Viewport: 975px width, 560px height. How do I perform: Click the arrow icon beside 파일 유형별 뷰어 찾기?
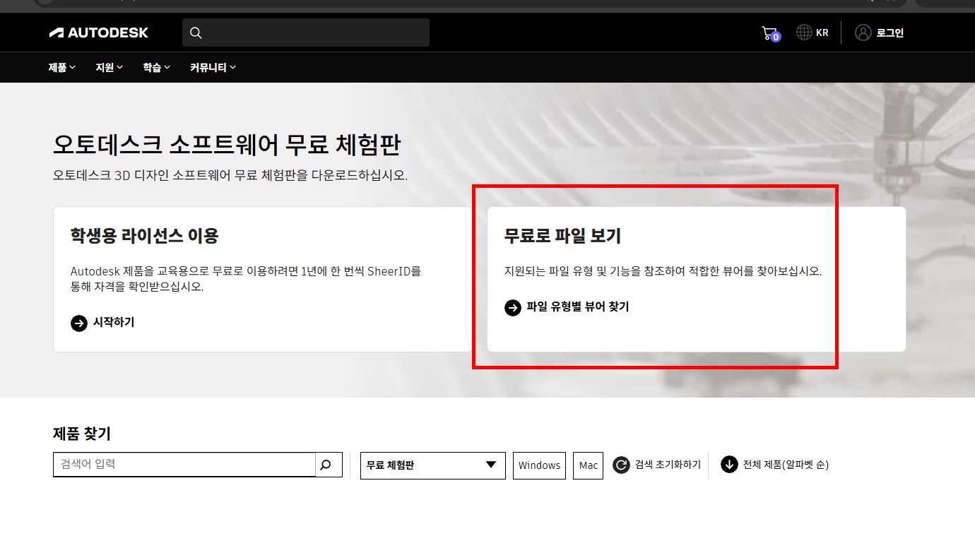[513, 307]
